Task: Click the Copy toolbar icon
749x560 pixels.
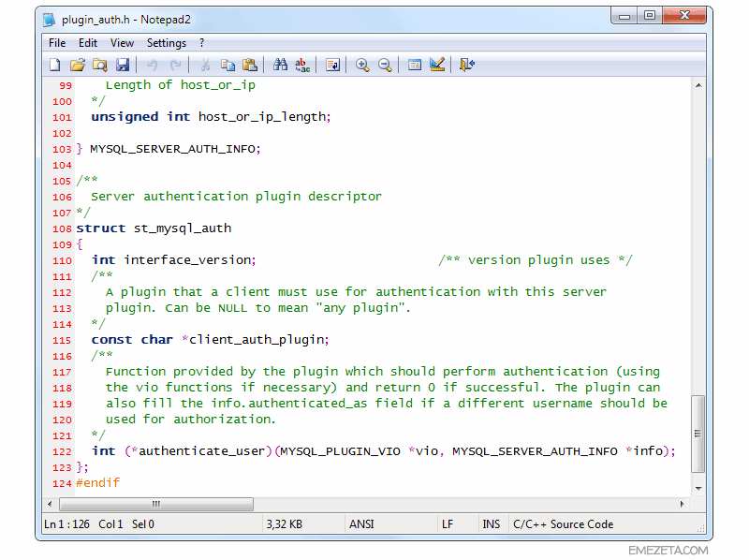Action: tap(228, 65)
